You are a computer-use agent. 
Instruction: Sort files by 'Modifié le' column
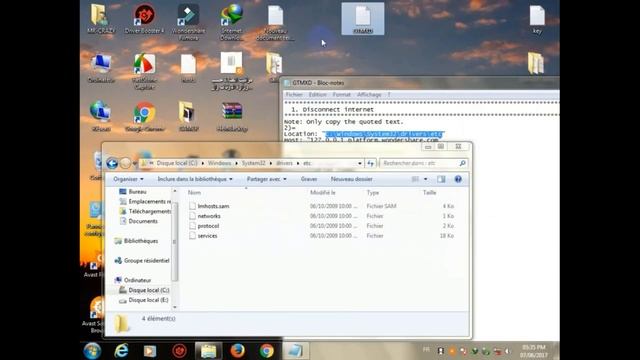point(322,193)
